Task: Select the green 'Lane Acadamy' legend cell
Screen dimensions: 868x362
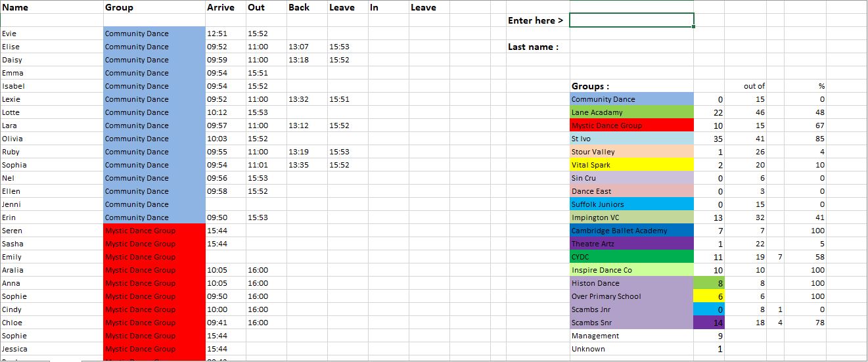Action: coord(631,112)
